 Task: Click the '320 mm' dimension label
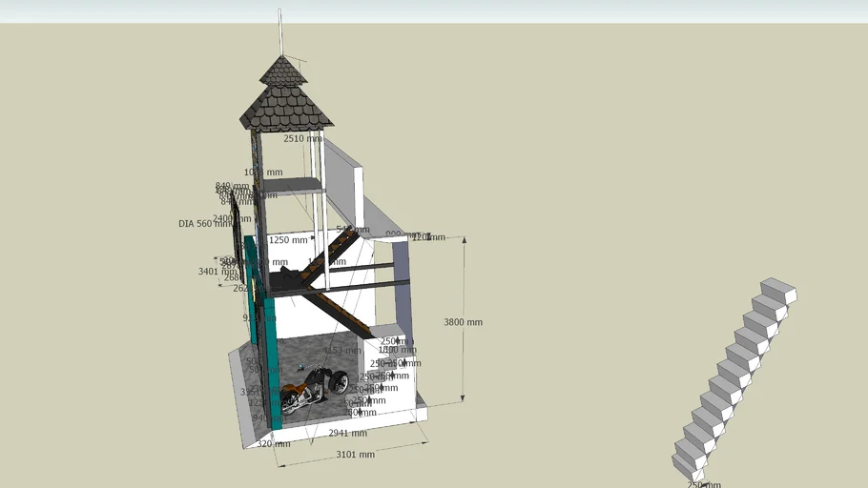(x=274, y=444)
